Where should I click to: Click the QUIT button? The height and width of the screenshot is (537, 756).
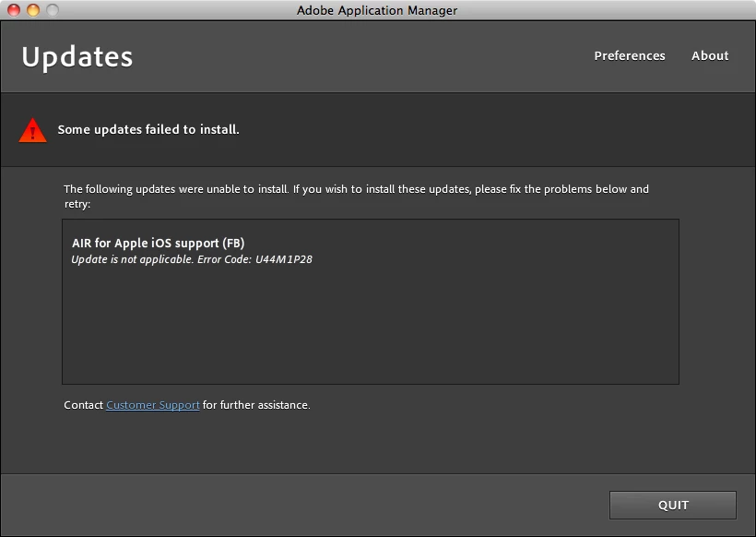click(x=673, y=505)
